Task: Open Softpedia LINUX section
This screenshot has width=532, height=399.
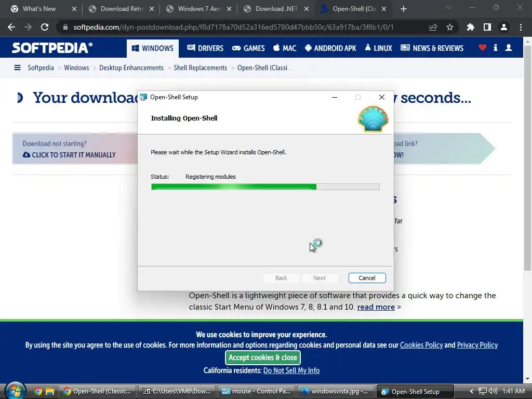Action: 378,48
